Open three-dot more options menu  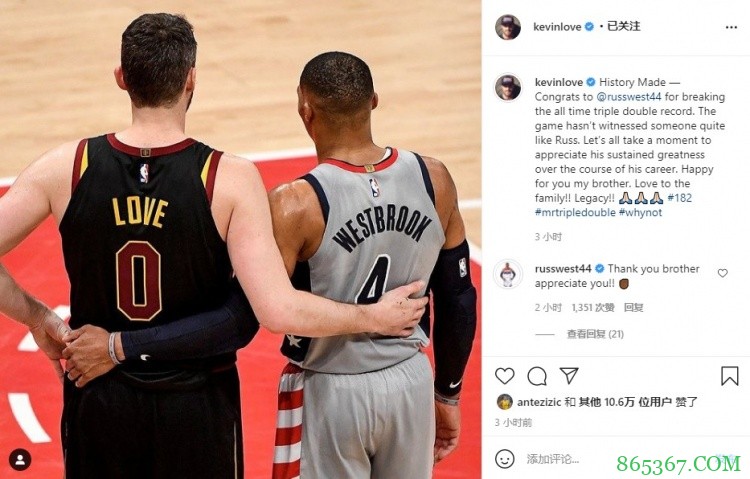click(x=731, y=27)
